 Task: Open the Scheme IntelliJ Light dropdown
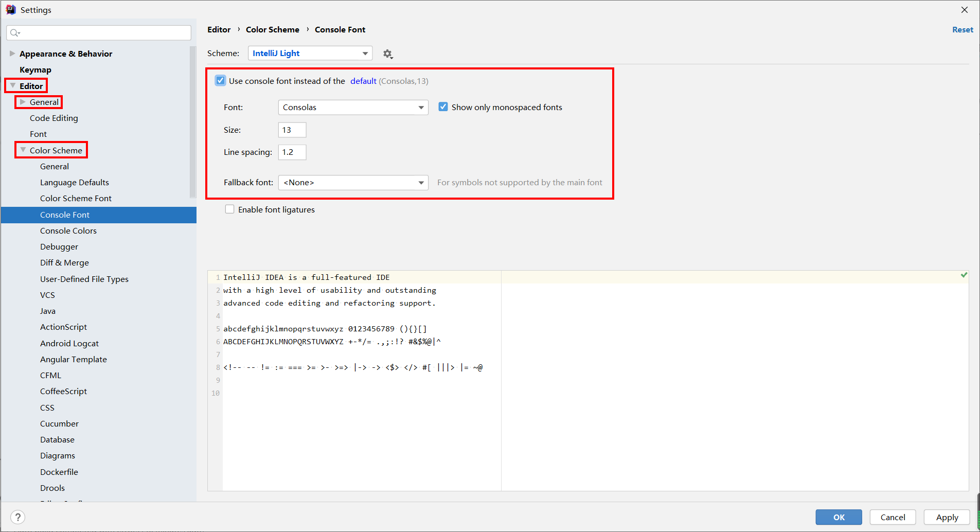pos(310,54)
